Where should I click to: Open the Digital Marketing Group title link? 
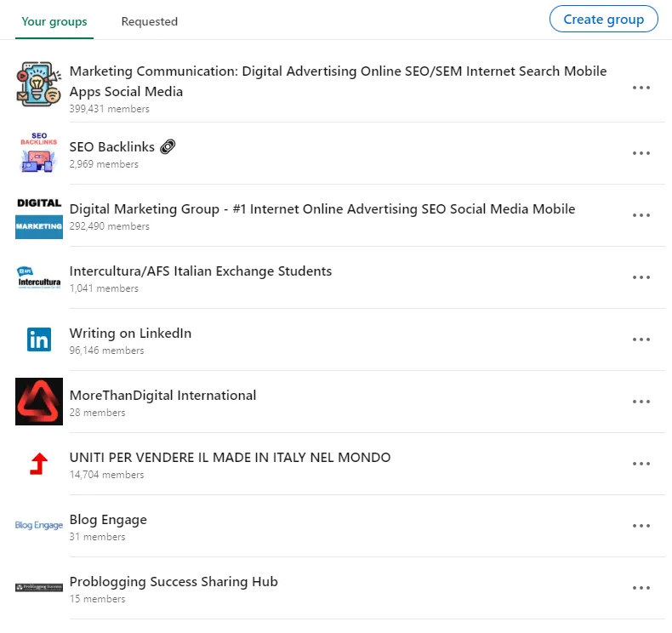[322, 209]
